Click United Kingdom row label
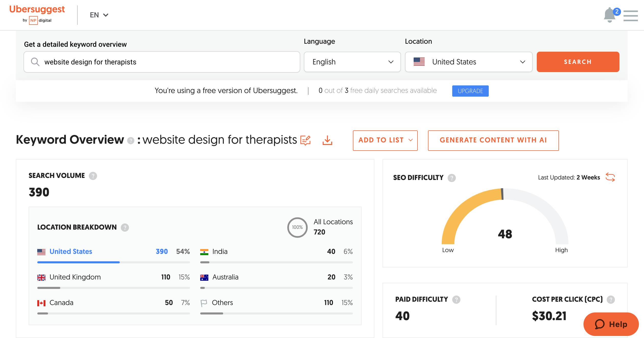The width and height of the screenshot is (644, 338). click(75, 277)
